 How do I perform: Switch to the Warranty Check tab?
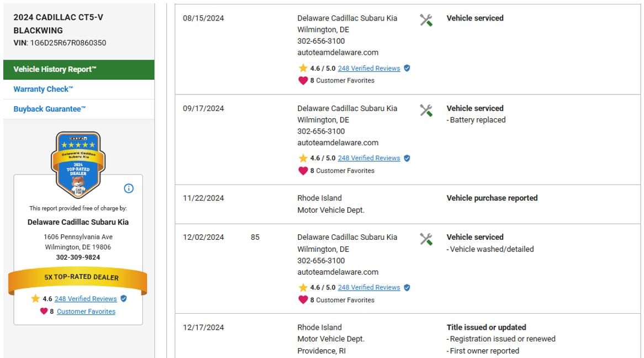click(43, 89)
